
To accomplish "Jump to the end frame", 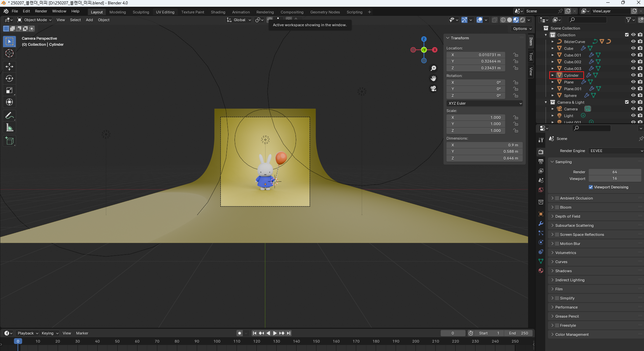I will [288, 333].
